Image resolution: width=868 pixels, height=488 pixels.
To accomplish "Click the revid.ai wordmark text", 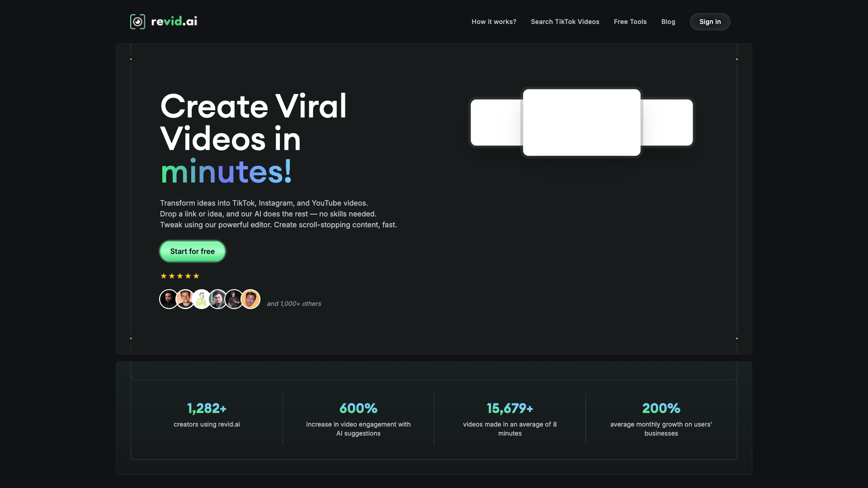I will [x=174, y=21].
